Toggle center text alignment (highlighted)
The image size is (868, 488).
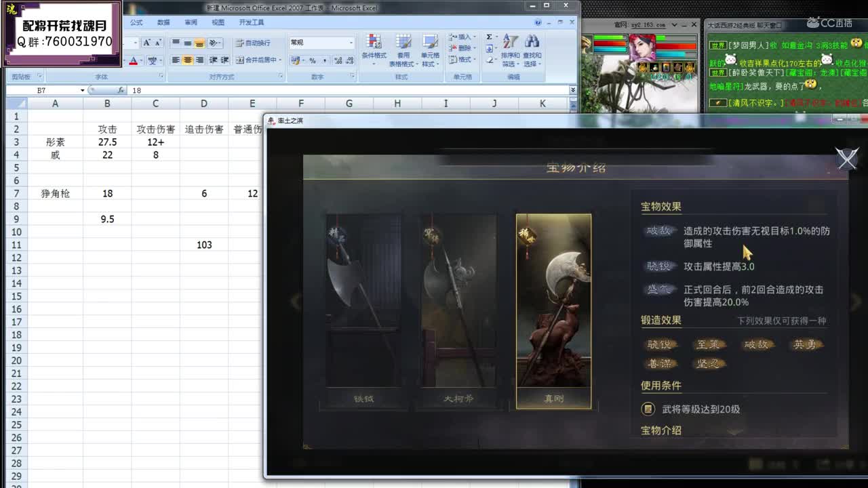(x=188, y=60)
